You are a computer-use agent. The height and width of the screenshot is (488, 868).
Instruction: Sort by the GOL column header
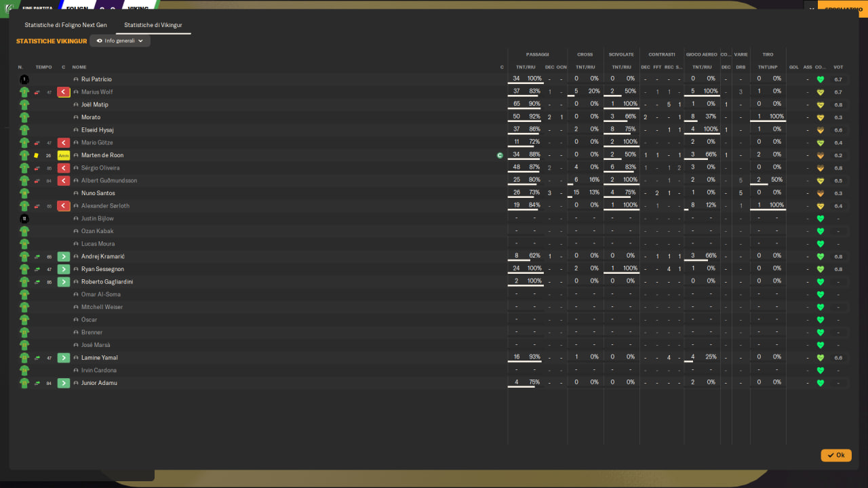794,67
